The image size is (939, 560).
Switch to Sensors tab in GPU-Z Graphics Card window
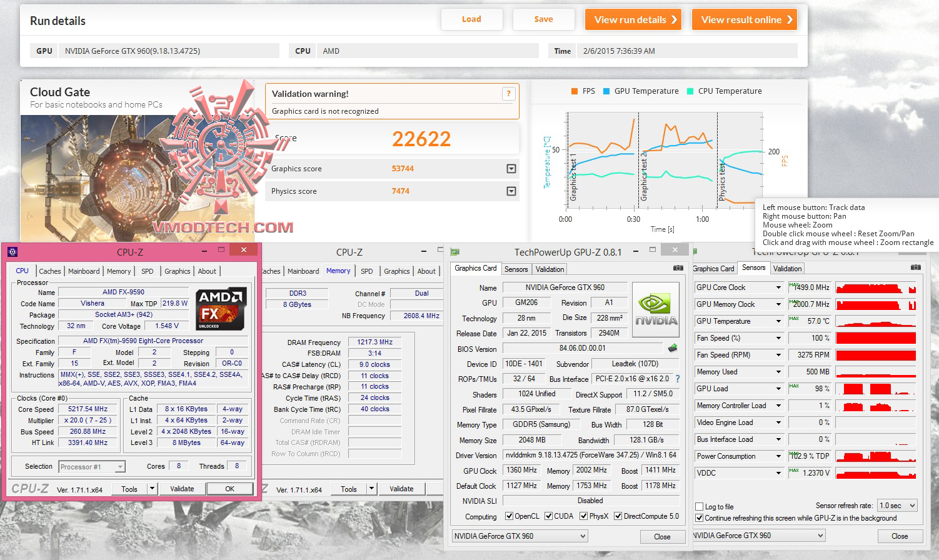[516, 269]
